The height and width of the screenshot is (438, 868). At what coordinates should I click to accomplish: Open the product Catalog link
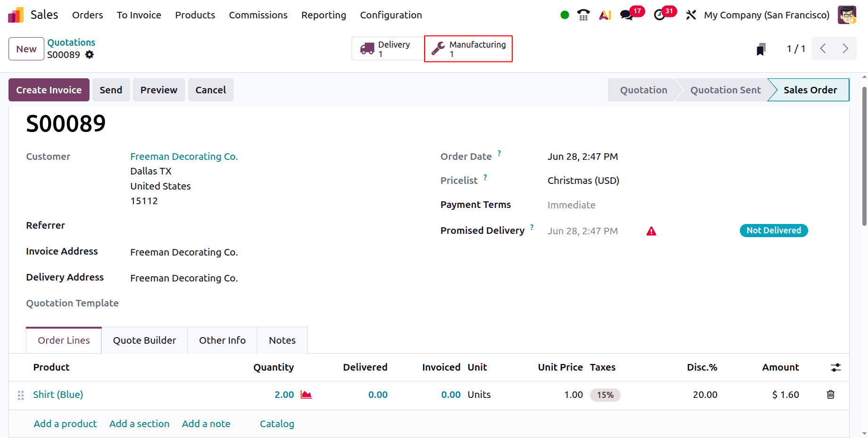coord(277,424)
